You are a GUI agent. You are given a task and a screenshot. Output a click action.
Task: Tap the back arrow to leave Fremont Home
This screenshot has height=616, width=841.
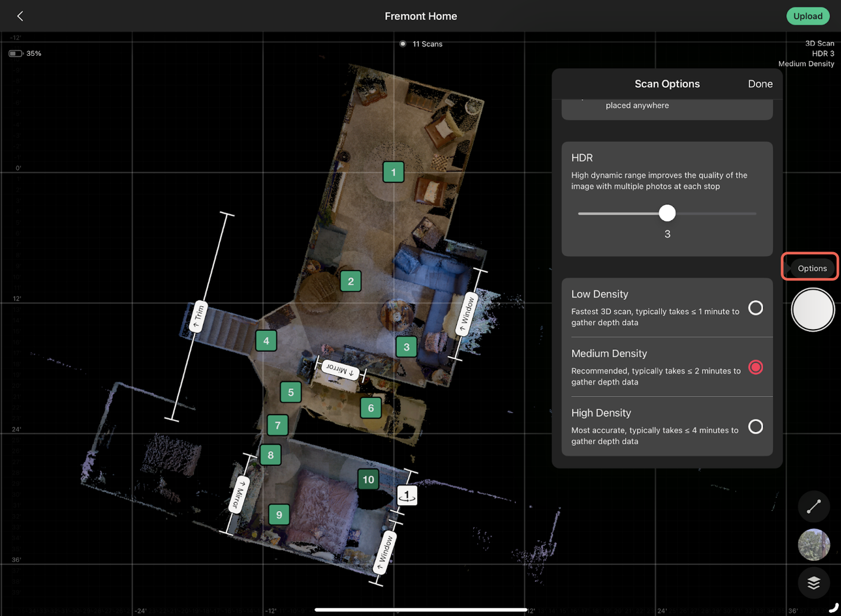coord(20,16)
